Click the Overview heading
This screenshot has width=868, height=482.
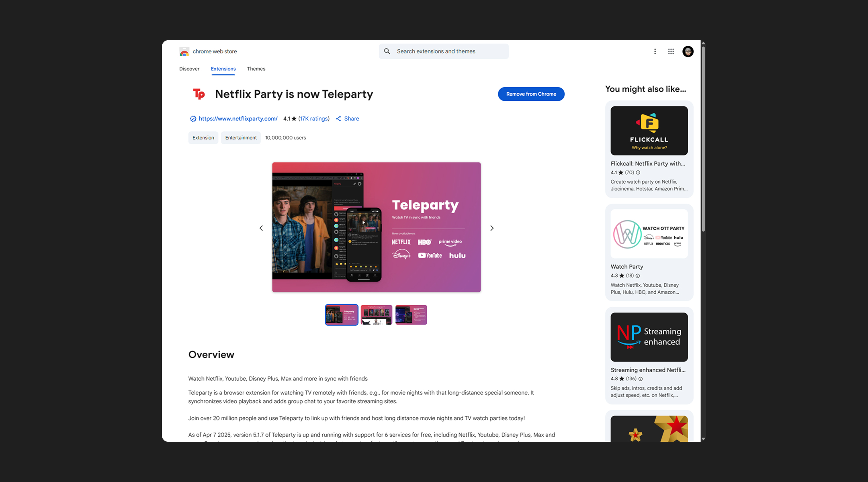(x=211, y=355)
